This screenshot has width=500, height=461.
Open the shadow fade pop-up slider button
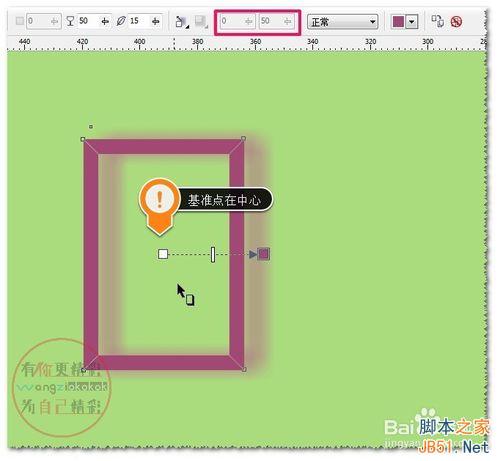tap(249, 22)
